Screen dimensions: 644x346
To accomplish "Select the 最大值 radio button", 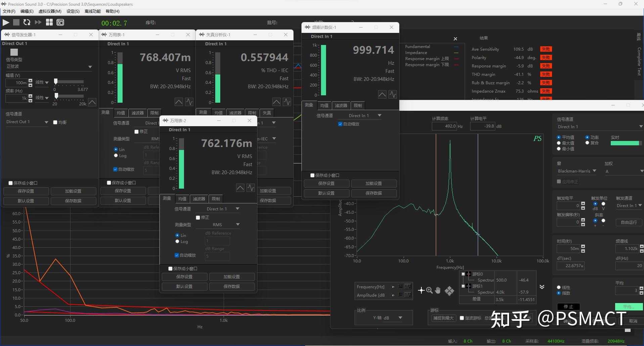I will 559,143.
